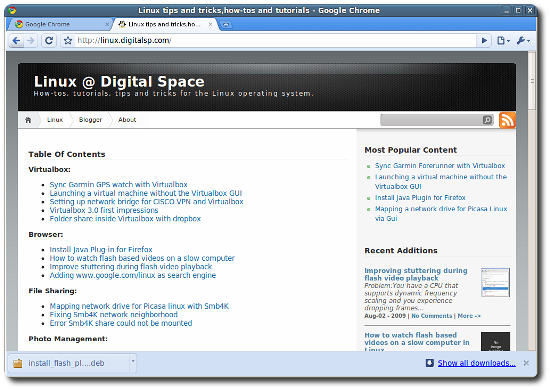The image size is (550, 390).
Task: Open the Blogger navigation item
Action: coord(90,120)
